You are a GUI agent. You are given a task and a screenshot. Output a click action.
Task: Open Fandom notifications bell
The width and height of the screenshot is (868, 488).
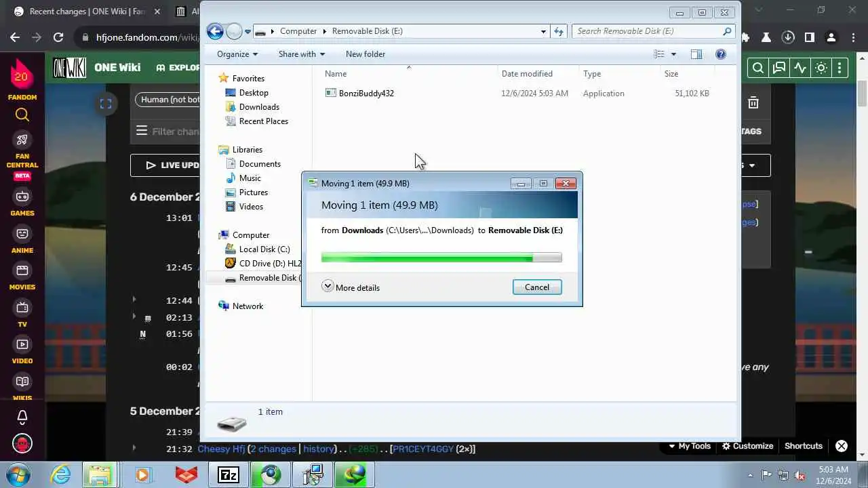(x=22, y=417)
